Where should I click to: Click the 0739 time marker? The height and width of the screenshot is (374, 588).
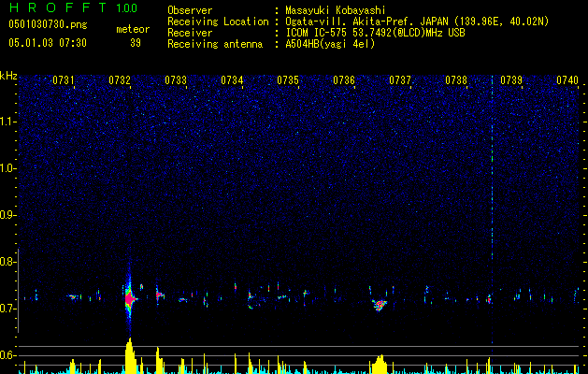pyautogui.click(x=511, y=79)
